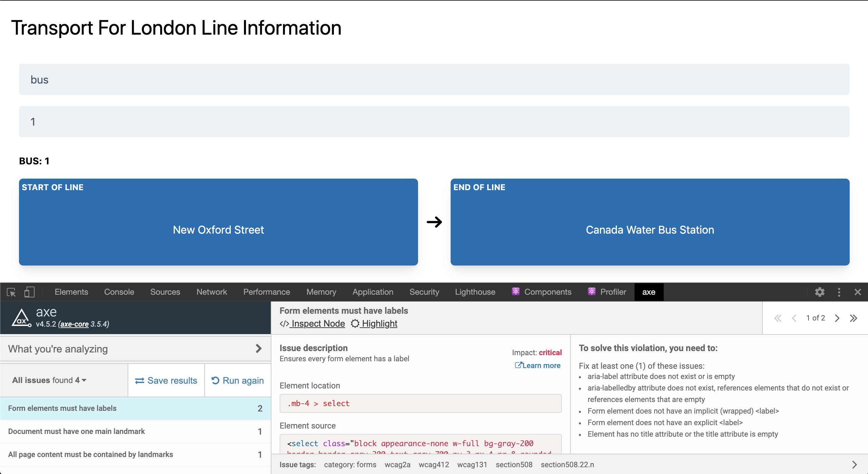Open the Lighthouse tab

(x=475, y=292)
